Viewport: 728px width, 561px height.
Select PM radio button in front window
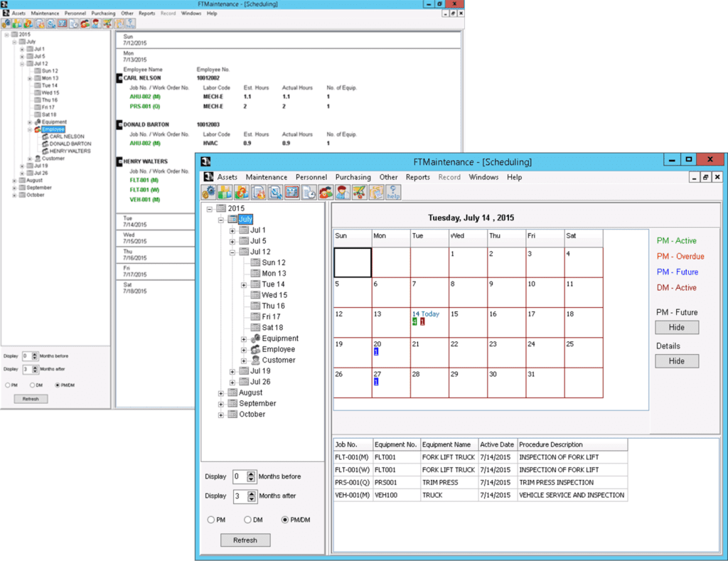point(210,520)
